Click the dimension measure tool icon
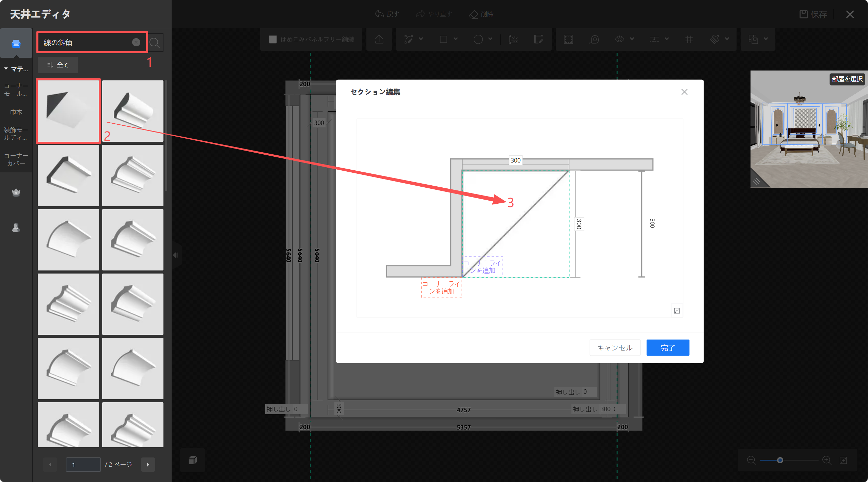Screen dimensions: 868x482 [513, 40]
